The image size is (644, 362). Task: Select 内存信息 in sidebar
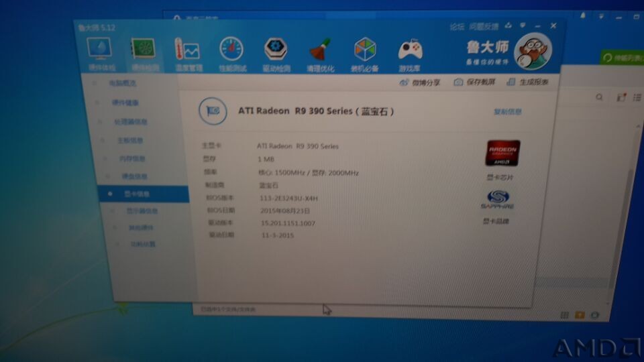coord(132,158)
